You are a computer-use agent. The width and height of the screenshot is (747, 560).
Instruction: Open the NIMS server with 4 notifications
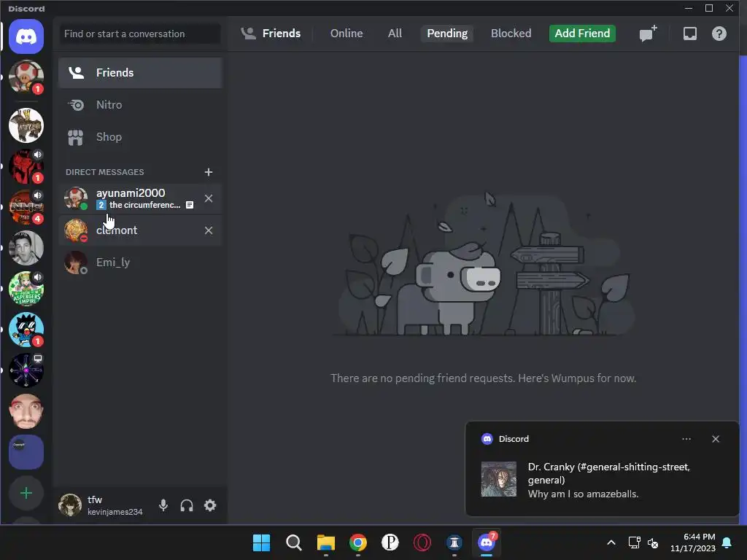point(26,207)
